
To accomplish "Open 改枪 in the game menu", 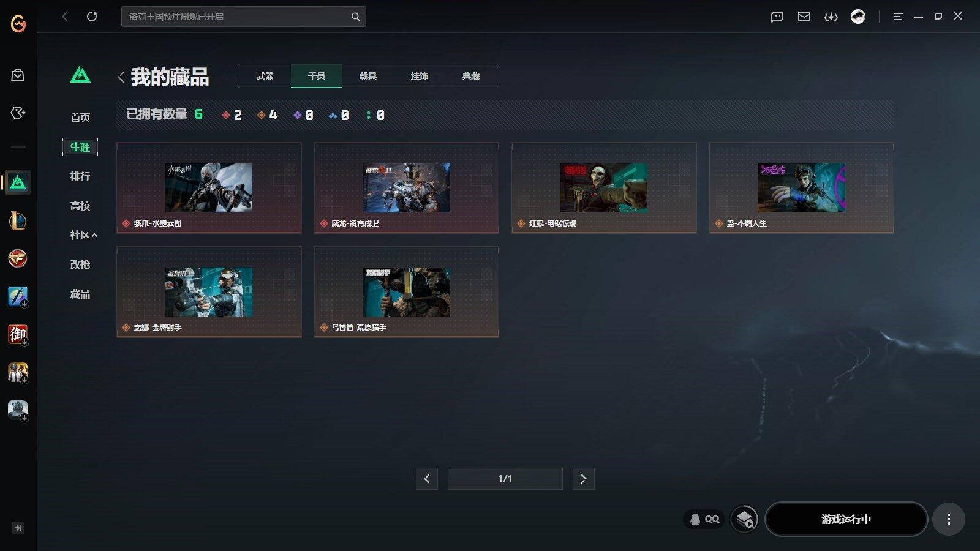I will 80,264.
